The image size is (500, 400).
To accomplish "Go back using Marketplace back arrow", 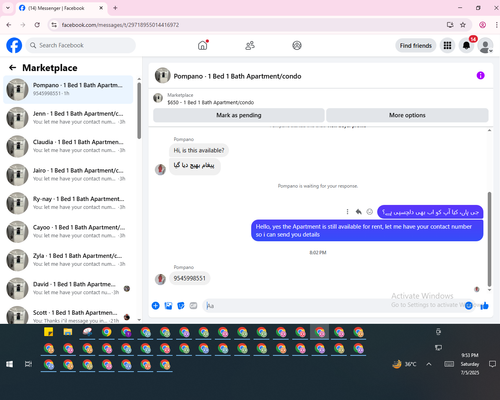I will click(13, 68).
